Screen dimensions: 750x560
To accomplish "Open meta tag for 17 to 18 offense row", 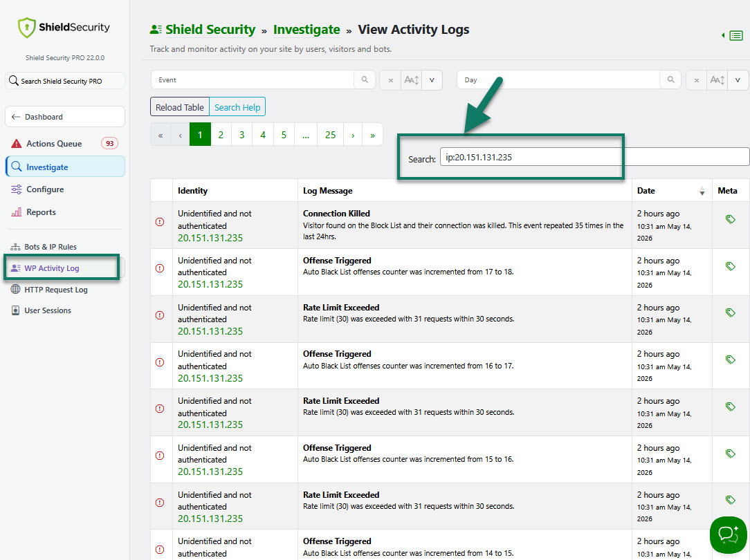I will coord(731,266).
